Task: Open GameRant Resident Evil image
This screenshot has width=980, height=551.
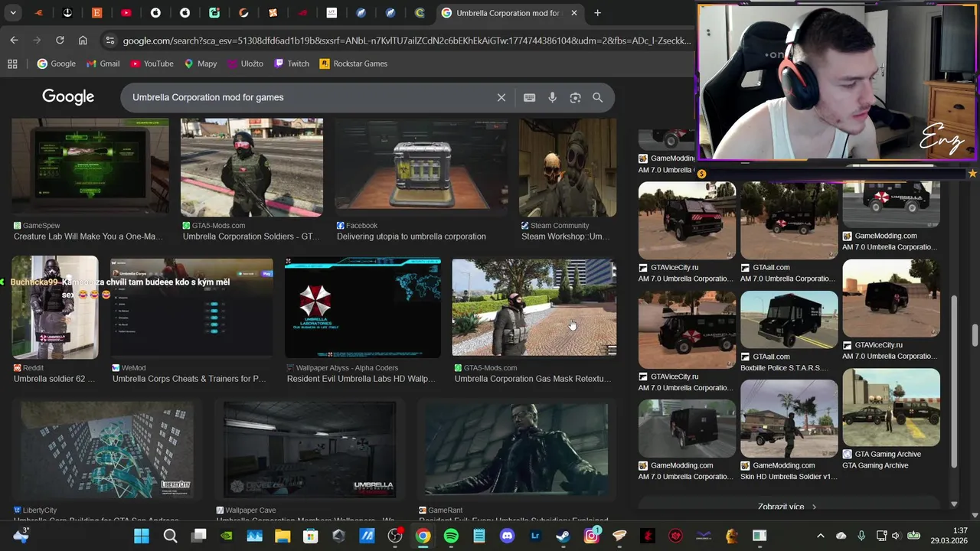Action: coord(517,450)
